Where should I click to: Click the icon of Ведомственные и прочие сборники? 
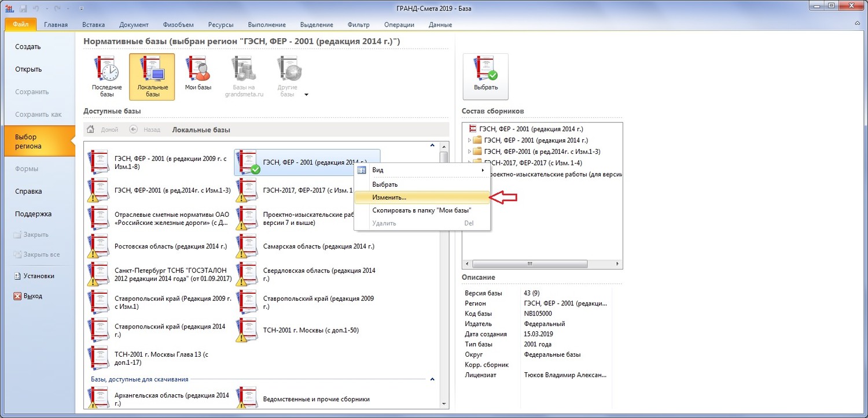[247, 398]
